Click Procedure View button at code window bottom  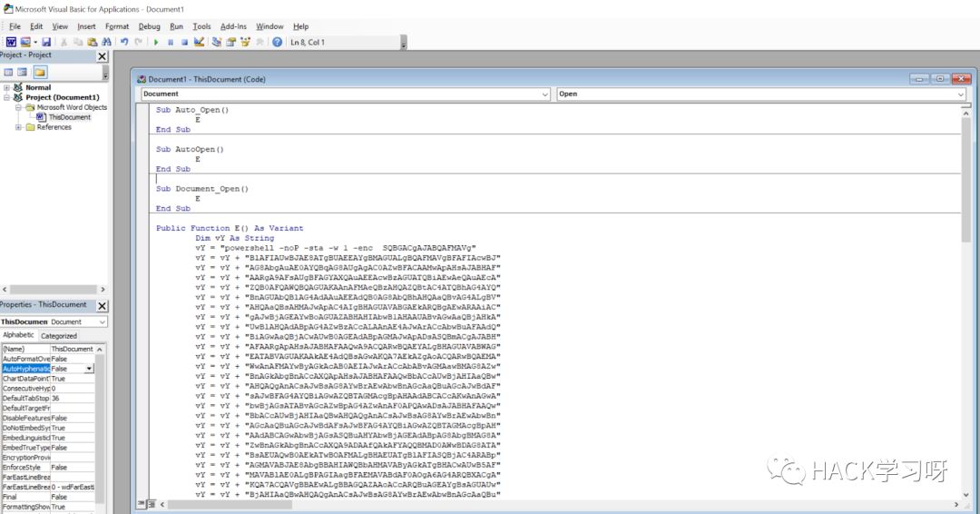[x=142, y=504]
